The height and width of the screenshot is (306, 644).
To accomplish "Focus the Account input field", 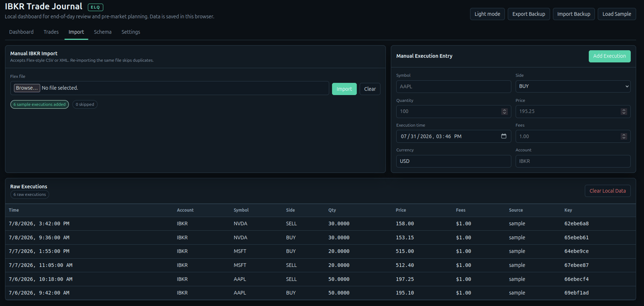I will [573, 161].
